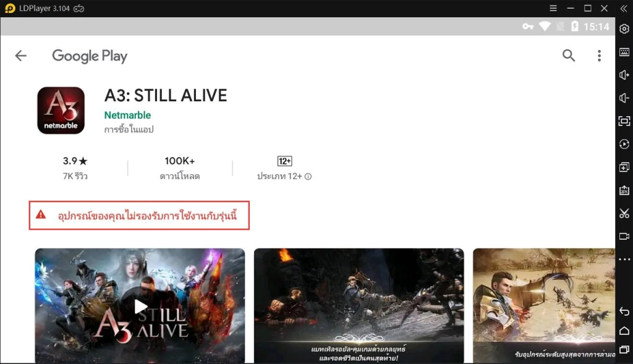This screenshot has height=364, width=633.
Task: Collapse the LDPlayer sidebar
Action: (624, 8)
